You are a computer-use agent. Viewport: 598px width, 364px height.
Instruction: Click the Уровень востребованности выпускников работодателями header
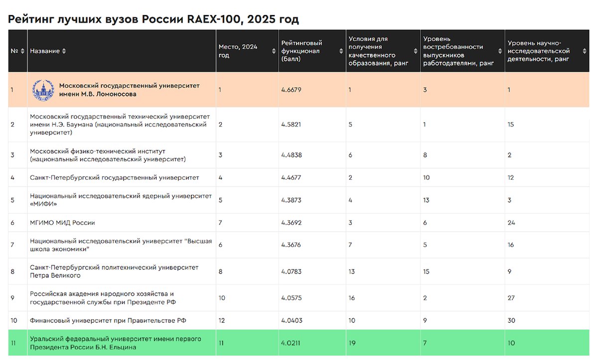tap(458, 51)
